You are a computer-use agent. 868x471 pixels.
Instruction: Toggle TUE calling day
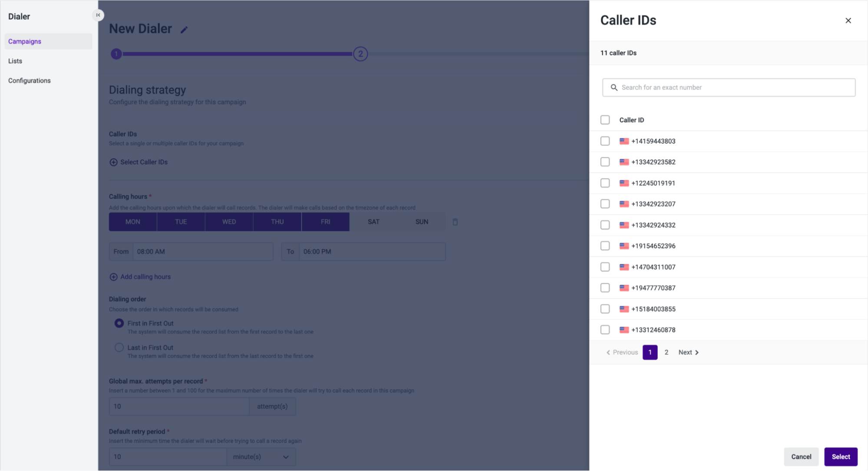click(x=181, y=222)
